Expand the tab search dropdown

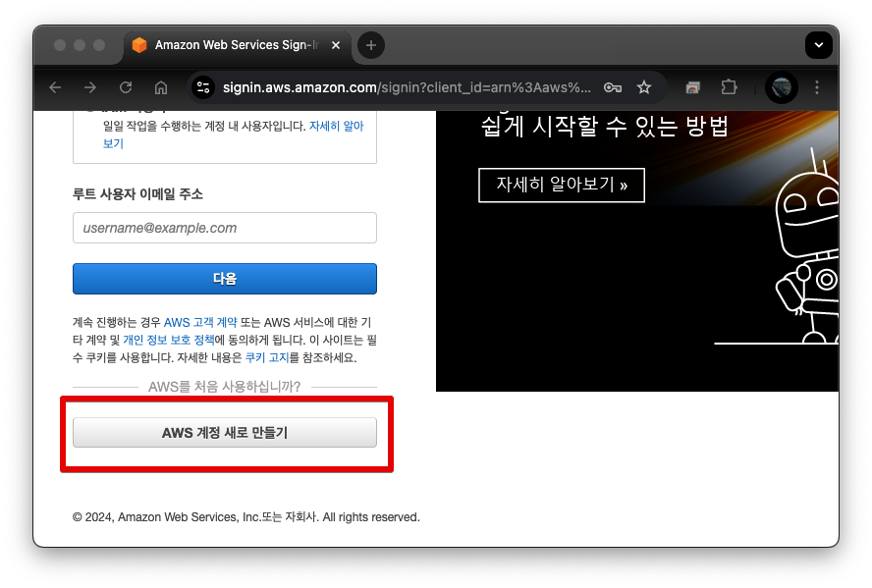(x=819, y=45)
